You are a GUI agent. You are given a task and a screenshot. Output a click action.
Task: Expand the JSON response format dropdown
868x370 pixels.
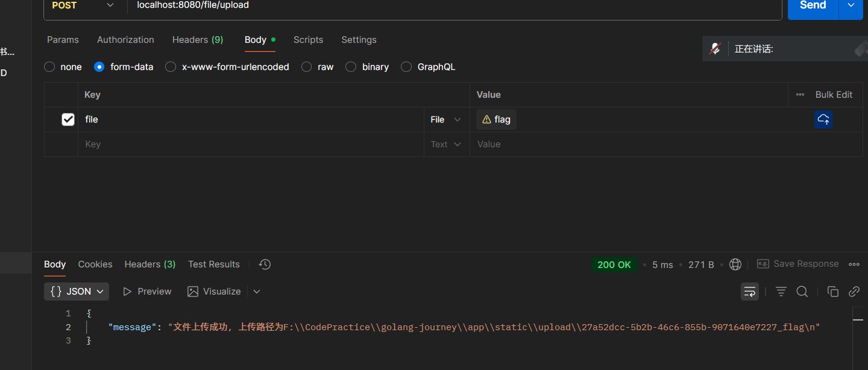click(x=77, y=292)
